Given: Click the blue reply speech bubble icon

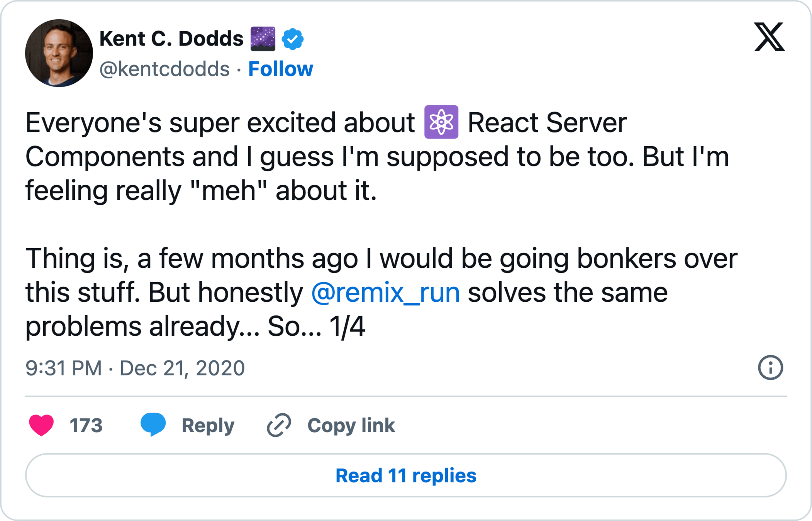Looking at the screenshot, I should [153, 425].
